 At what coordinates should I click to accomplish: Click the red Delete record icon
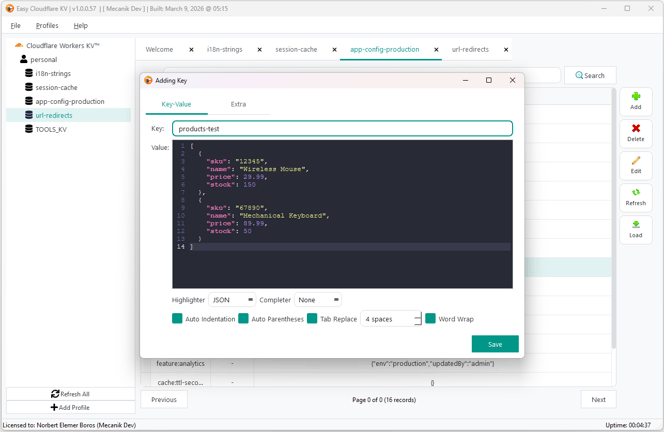click(636, 128)
